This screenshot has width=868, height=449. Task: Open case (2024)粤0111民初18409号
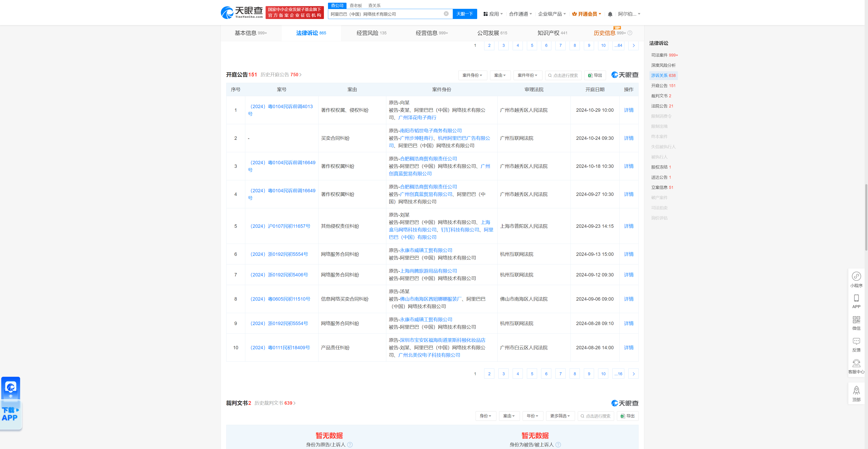(x=279, y=347)
